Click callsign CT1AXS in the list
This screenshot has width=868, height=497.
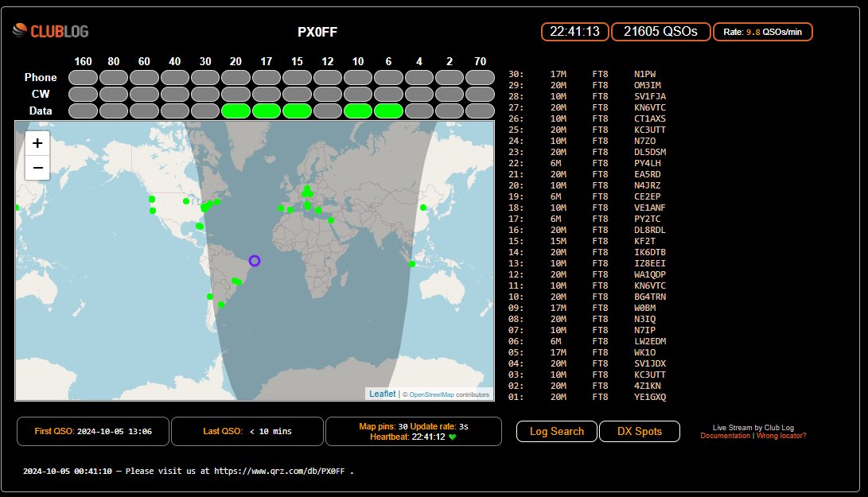pyautogui.click(x=650, y=118)
